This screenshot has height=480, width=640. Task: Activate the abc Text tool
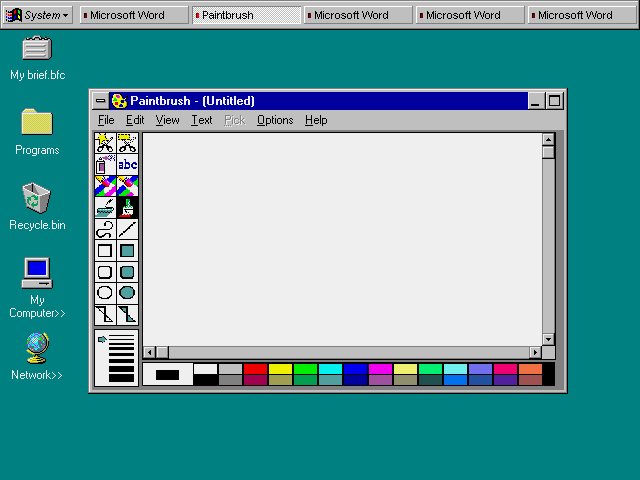click(x=127, y=164)
